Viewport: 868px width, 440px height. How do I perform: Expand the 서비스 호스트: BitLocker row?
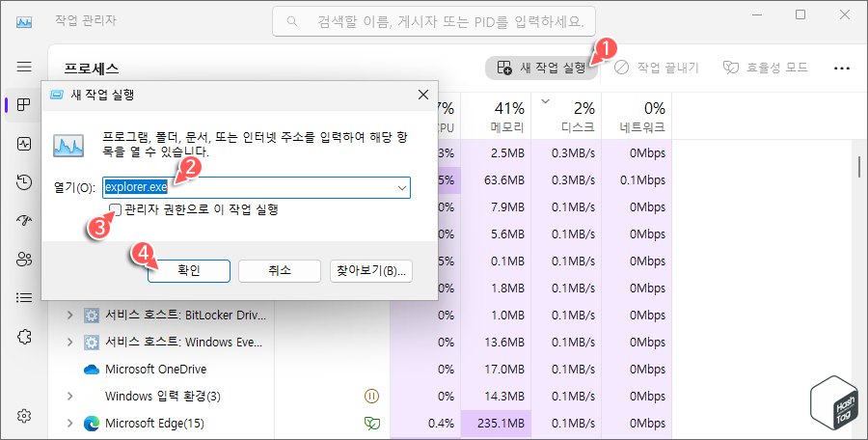click(69, 316)
